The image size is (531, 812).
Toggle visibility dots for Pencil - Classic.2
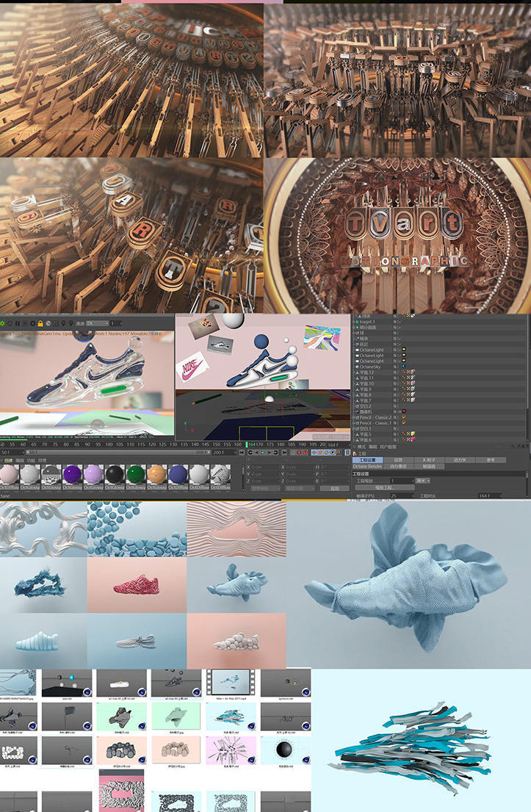click(396, 417)
